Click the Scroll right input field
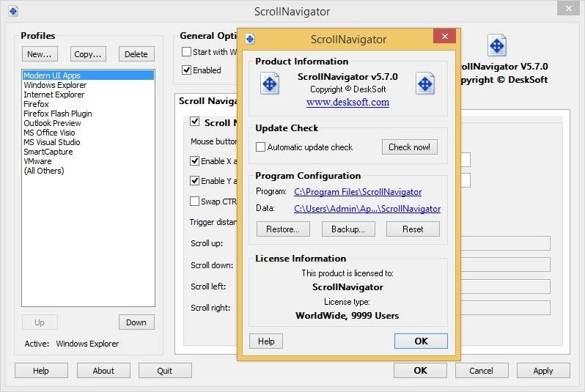Screen dimensions: 585x392 [x=506, y=308]
